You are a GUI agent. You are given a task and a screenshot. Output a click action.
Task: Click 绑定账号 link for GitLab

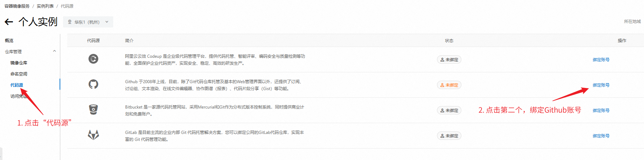point(601,136)
